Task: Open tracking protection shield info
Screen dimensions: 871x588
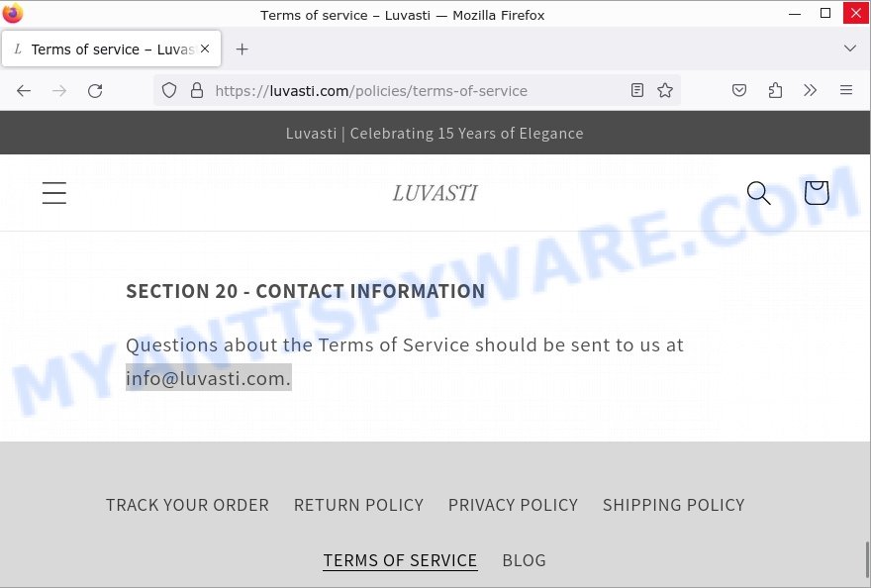Action: tap(169, 90)
